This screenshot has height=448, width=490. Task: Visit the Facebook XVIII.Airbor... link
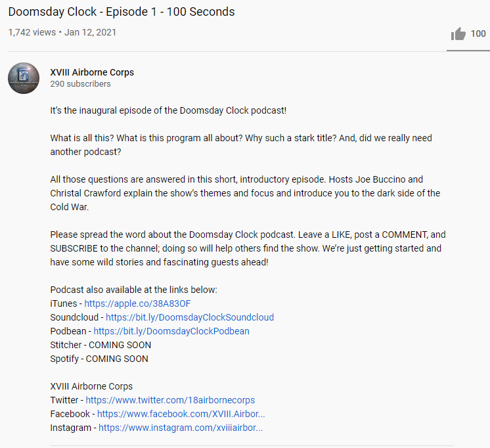181,414
